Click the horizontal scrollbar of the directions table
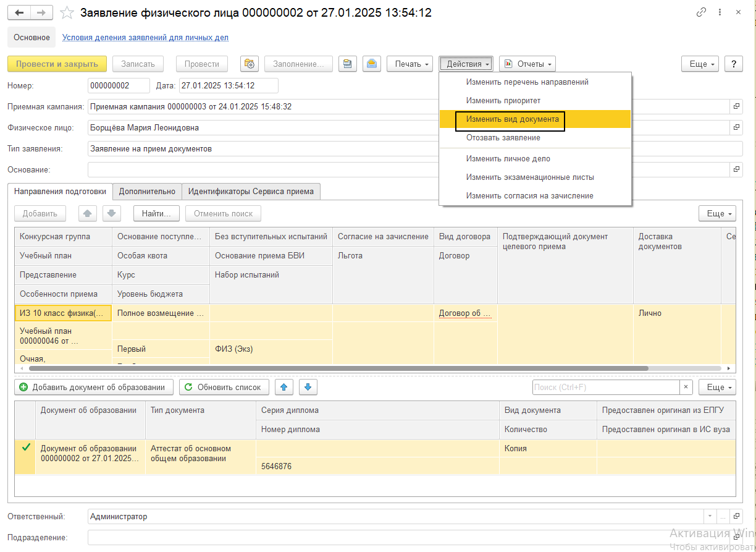Image resolution: width=756 pixels, height=552 pixels. [x=338, y=368]
